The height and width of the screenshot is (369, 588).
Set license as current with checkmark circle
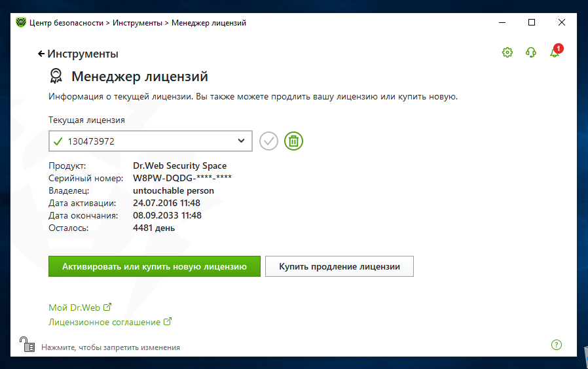pyautogui.click(x=269, y=141)
